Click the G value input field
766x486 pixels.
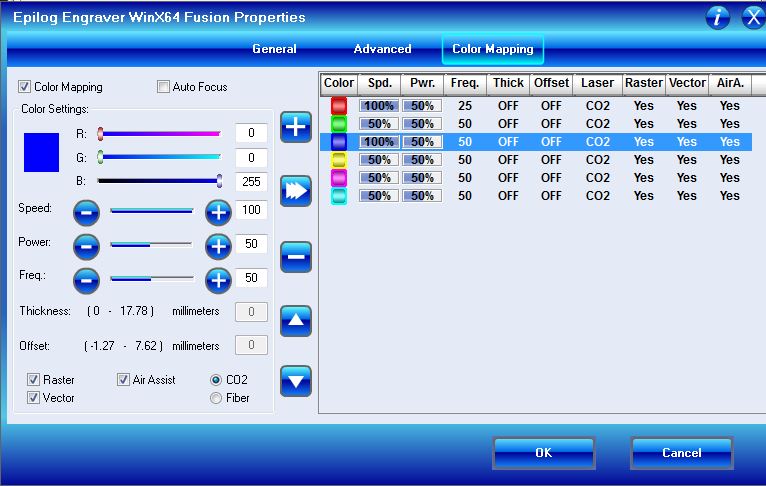point(251,157)
